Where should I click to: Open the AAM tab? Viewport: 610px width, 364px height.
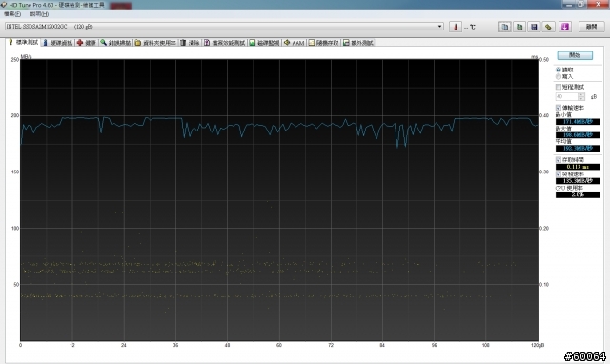pyautogui.click(x=294, y=43)
